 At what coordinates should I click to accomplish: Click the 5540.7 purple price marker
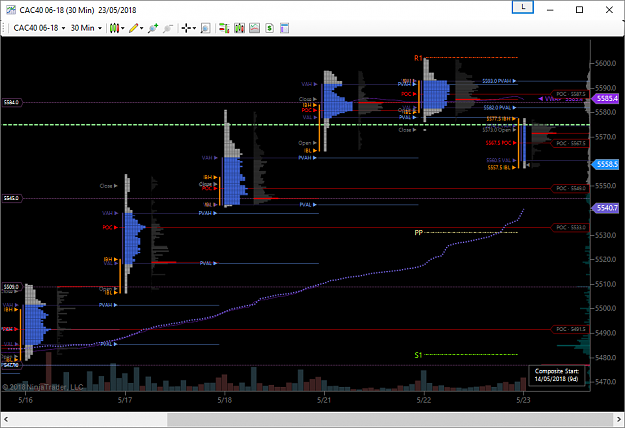[606, 208]
